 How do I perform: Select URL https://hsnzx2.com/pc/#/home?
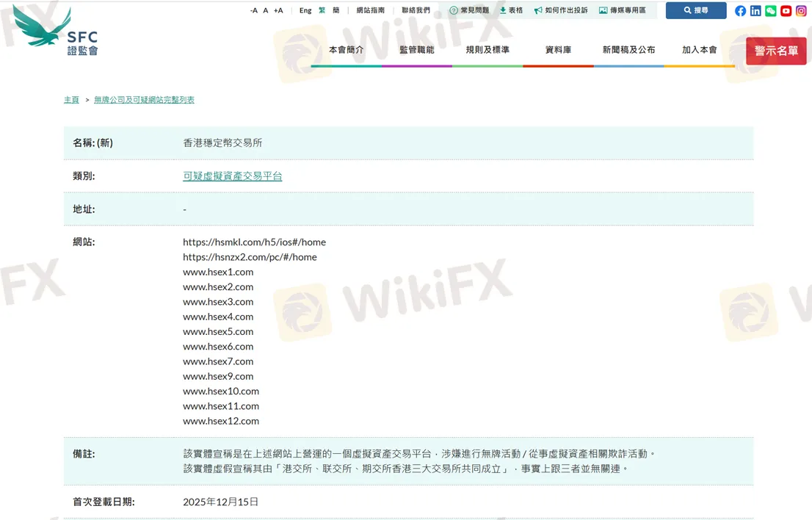[250, 257]
